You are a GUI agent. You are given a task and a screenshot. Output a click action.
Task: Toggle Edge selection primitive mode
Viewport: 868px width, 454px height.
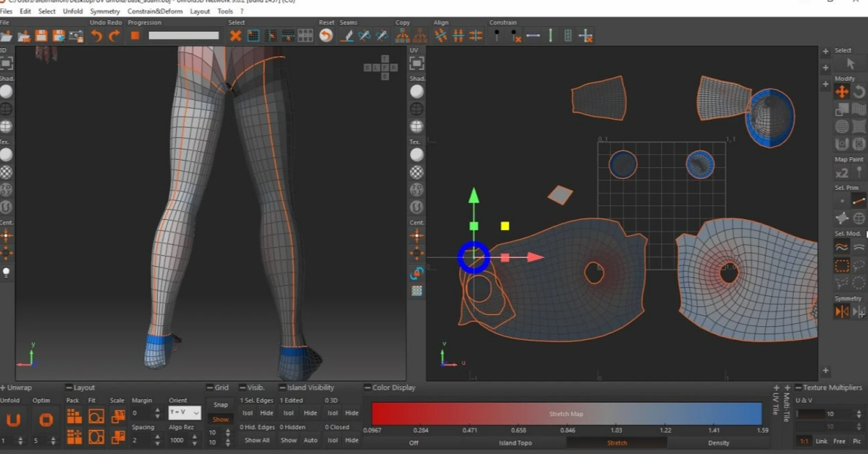tap(859, 201)
